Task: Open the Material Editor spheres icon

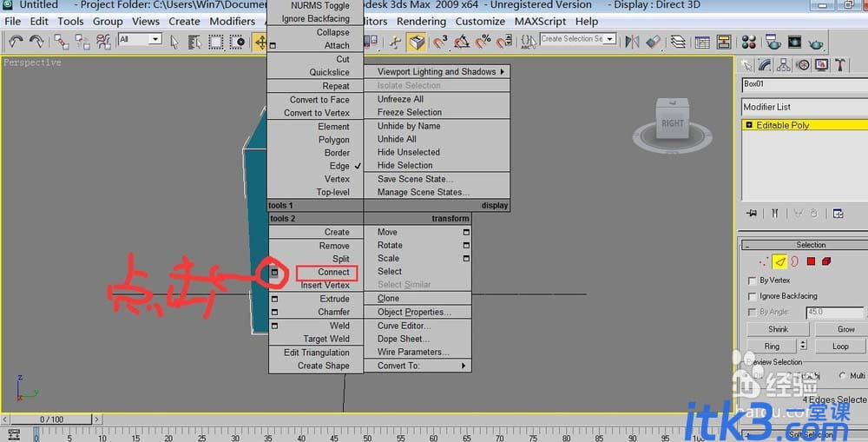Action: 748,42
